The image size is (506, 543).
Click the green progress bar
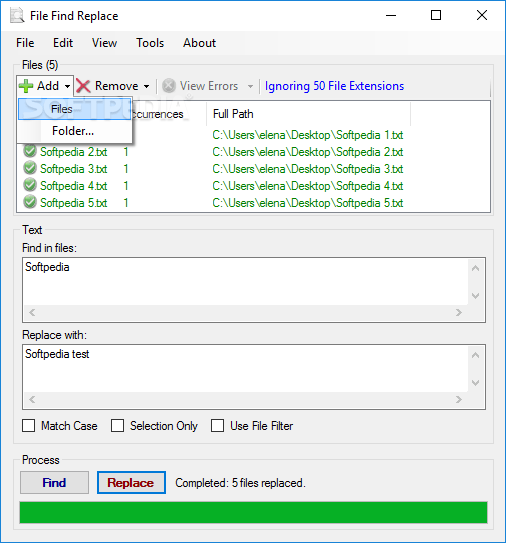pos(254,512)
